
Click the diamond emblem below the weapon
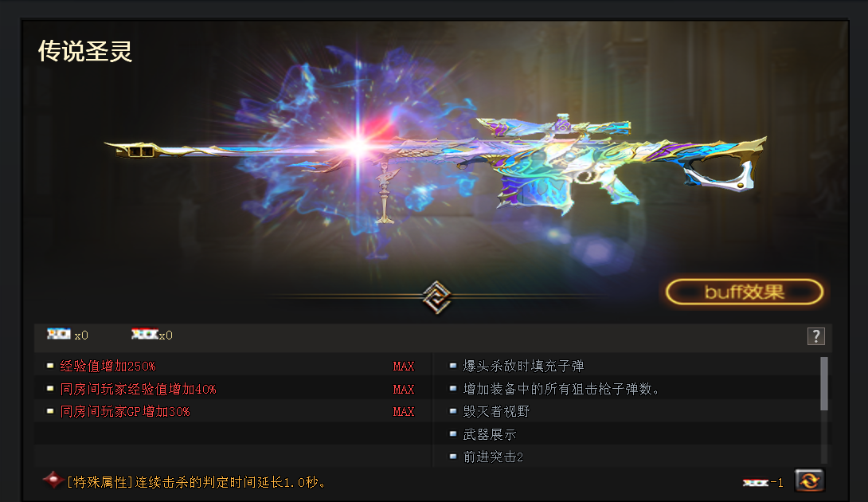point(436,297)
